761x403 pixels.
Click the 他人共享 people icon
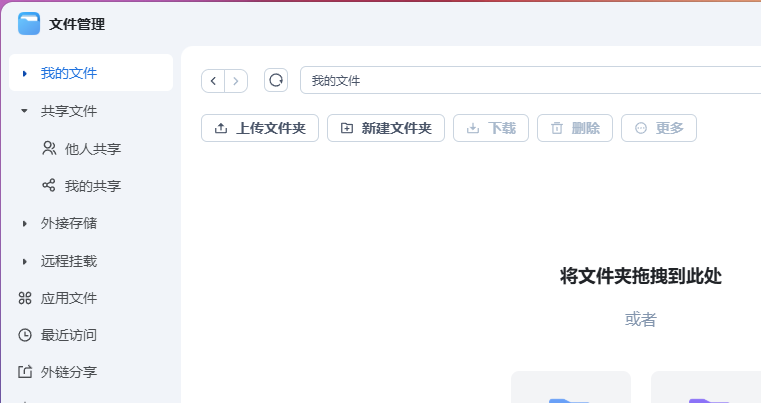[49, 148]
